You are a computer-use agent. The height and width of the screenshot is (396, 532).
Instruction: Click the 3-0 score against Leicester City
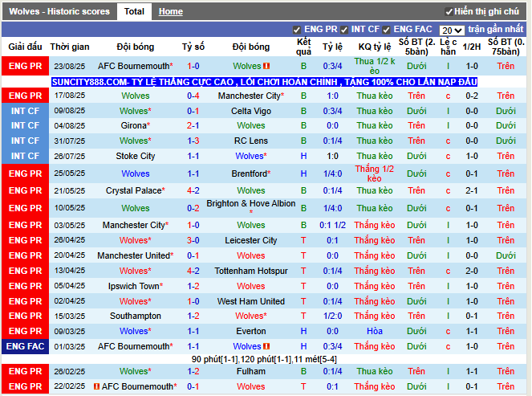[x=193, y=240]
